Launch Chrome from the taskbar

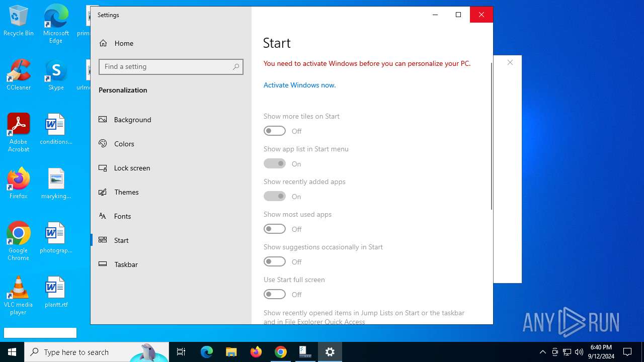tap(281, 352)
